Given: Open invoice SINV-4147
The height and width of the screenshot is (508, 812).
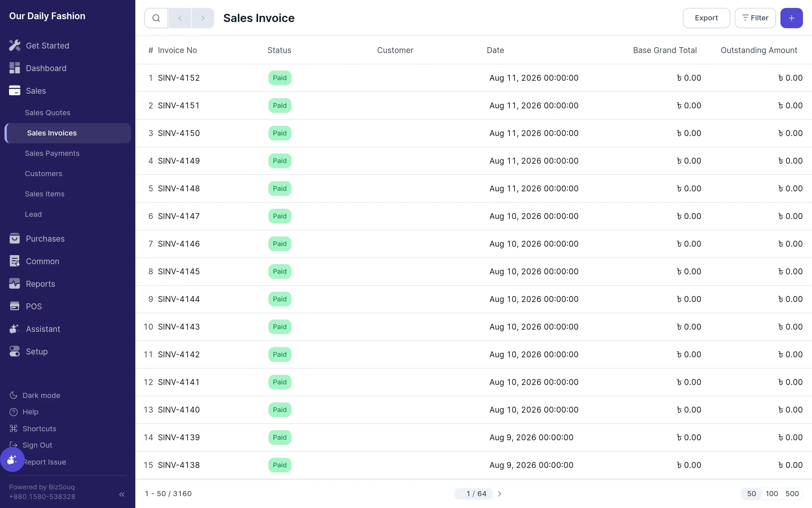Looking at the screenshot, I should pos(179,216).
